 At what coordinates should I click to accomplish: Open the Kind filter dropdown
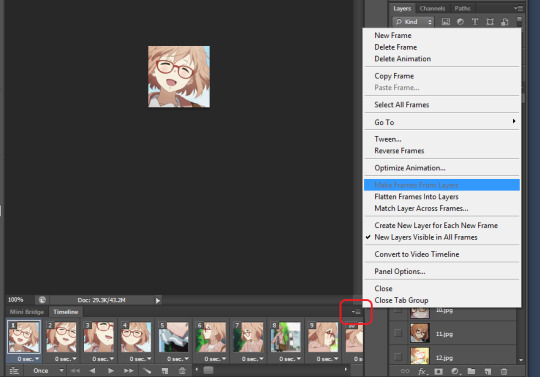coord(413,22)
